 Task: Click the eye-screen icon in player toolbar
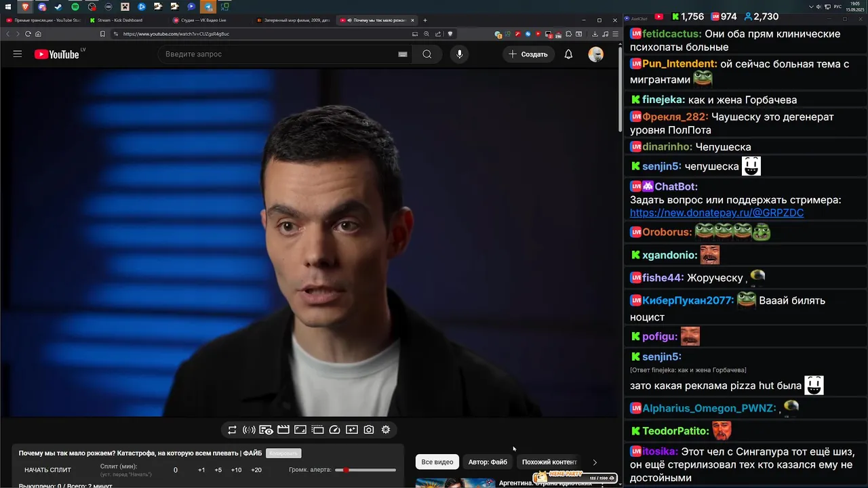click(266, 430)
